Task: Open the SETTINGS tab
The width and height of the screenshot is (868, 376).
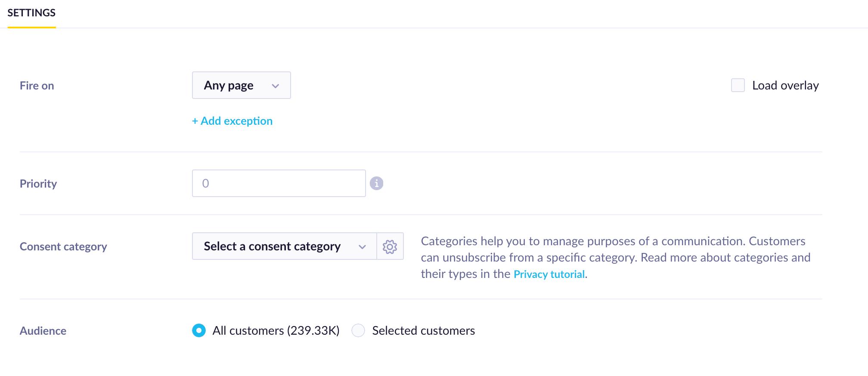Action: tap(31, 13)
